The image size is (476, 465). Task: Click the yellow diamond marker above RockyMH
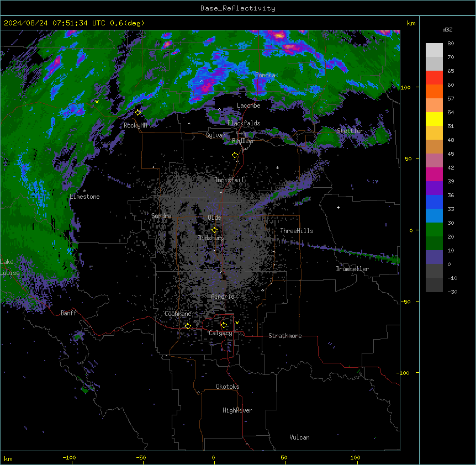[x=137, y=112]
